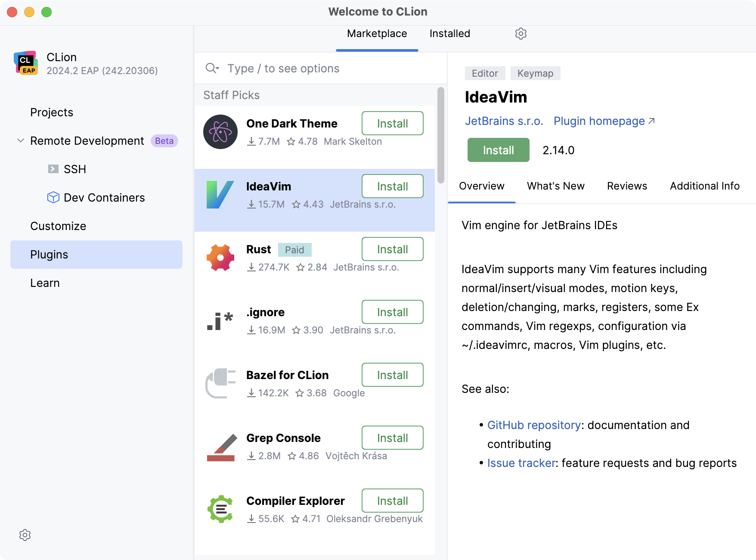Click the Compiler Explorer gear icon

click(x=220, y=509)
